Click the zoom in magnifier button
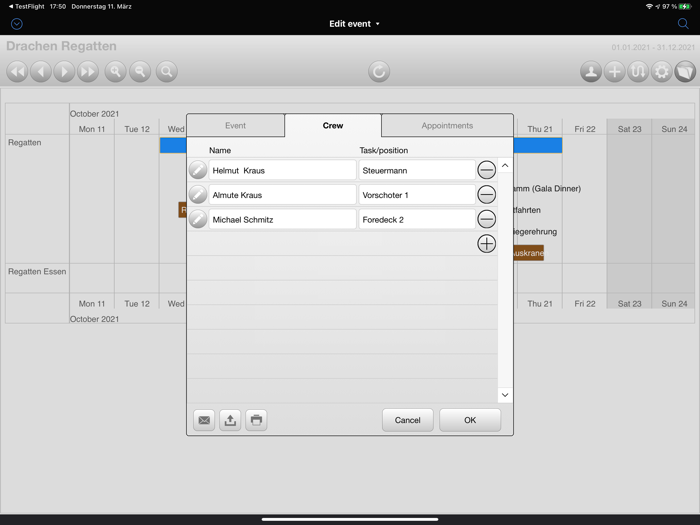 (x=115, y=71)
